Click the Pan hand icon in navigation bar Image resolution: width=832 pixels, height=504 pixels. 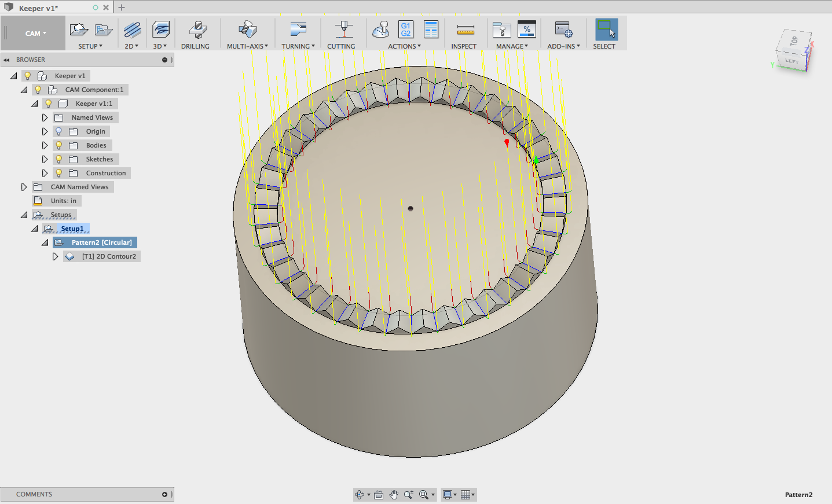click(394, 494)
